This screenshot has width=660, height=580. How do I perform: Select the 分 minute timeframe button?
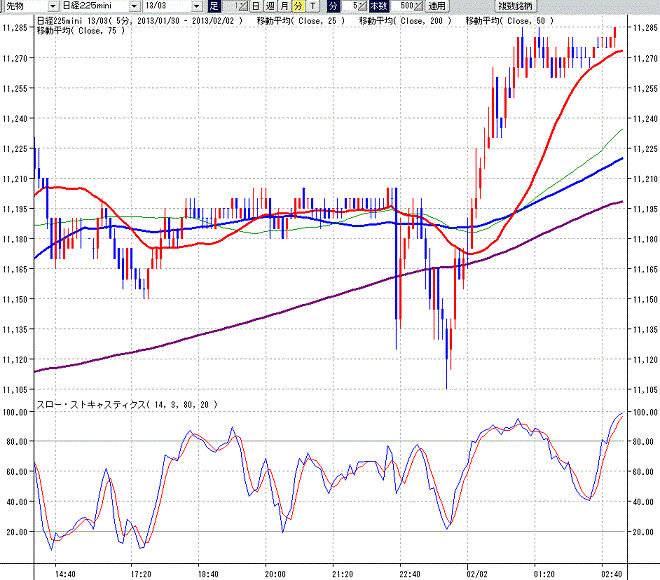[x=298, y=6]
